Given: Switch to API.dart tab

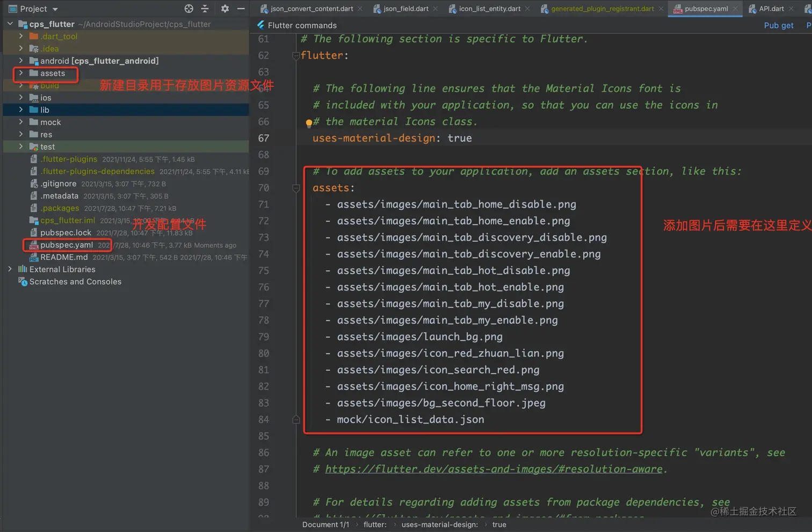Looking at the screenshot, I should tap(771, 9).
